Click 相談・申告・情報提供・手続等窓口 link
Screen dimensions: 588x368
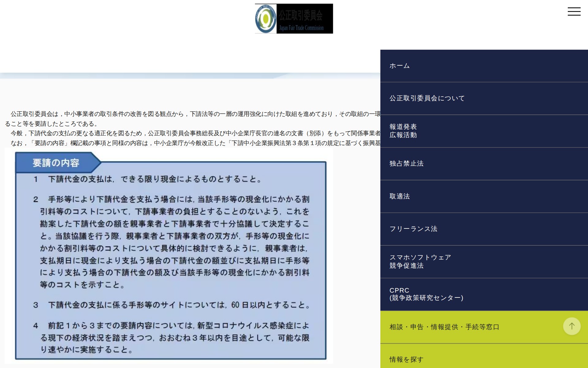click(444, 327)
